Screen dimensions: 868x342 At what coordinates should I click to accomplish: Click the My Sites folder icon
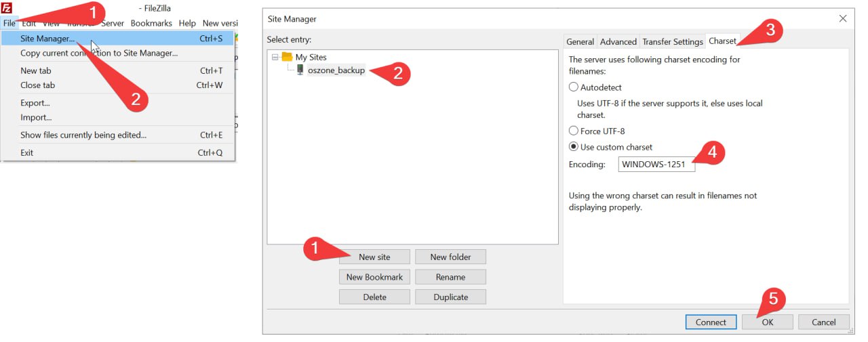point(287,58)
